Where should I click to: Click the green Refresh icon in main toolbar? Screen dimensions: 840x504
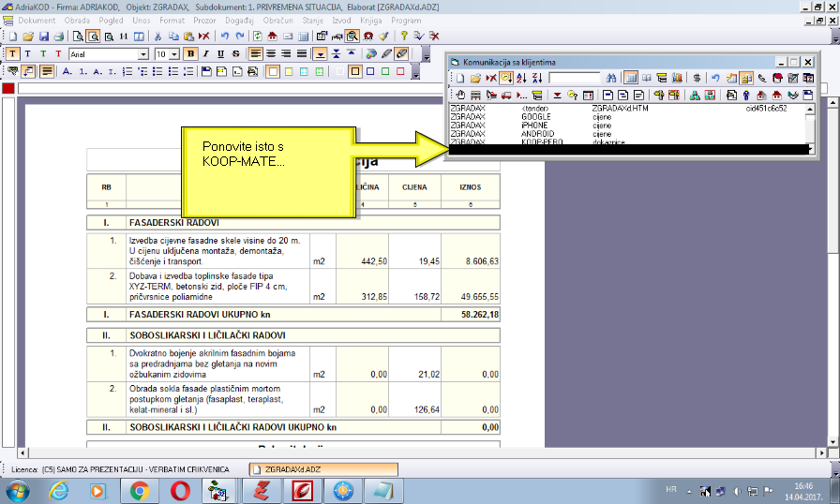[x=258, y=37]
